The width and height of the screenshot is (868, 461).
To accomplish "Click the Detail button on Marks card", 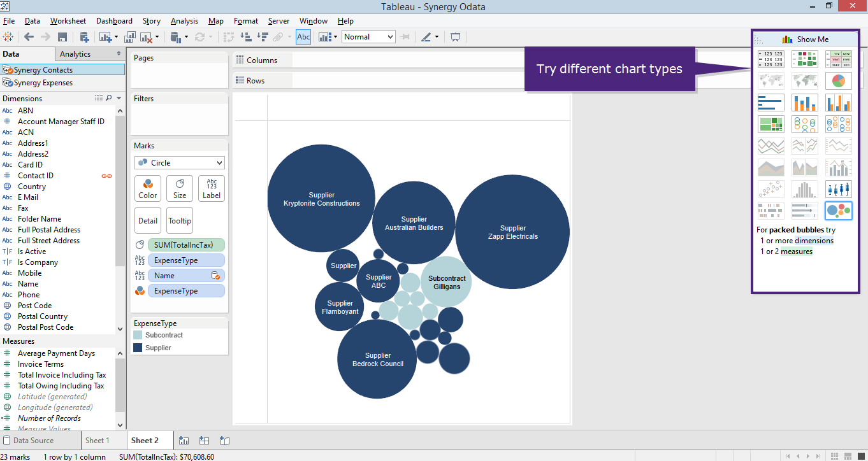I will tap(148, 220).
